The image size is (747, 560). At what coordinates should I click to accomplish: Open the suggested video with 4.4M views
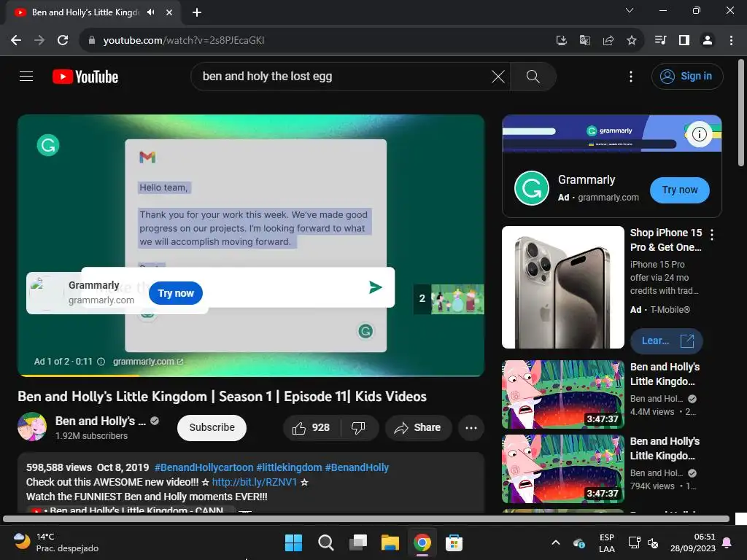(562, 394)
